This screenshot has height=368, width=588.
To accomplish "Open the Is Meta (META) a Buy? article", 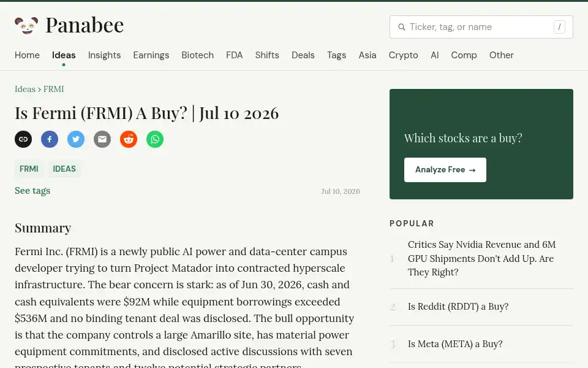I will [455, 344].
